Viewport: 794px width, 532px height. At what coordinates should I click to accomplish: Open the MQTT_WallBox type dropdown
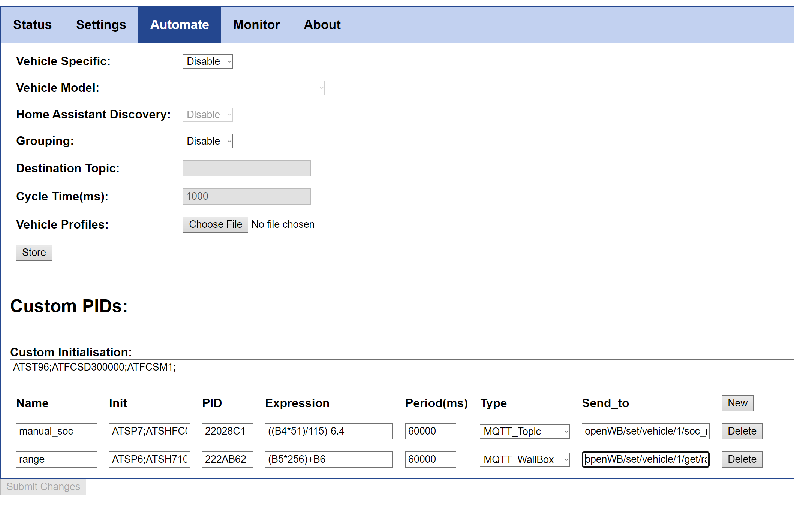pyautogui.click(x=524, y=459)
